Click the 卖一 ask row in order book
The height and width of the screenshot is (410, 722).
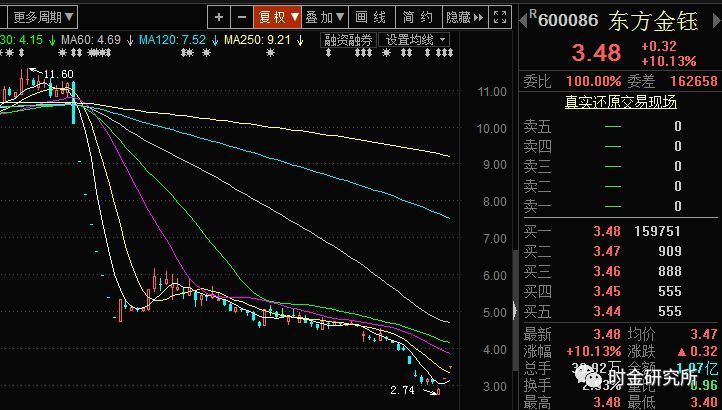click(x=620, y=206)
